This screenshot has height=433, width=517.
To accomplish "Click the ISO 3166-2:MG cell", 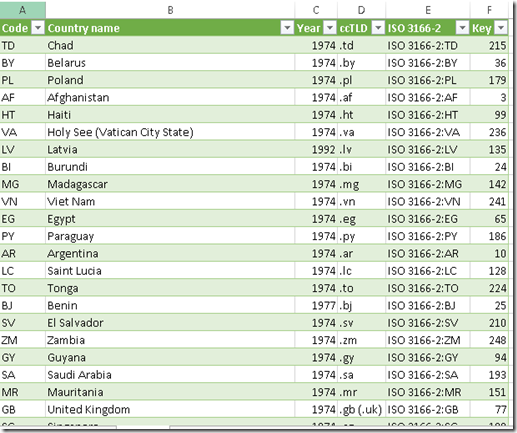I will [x=428, y=184].
